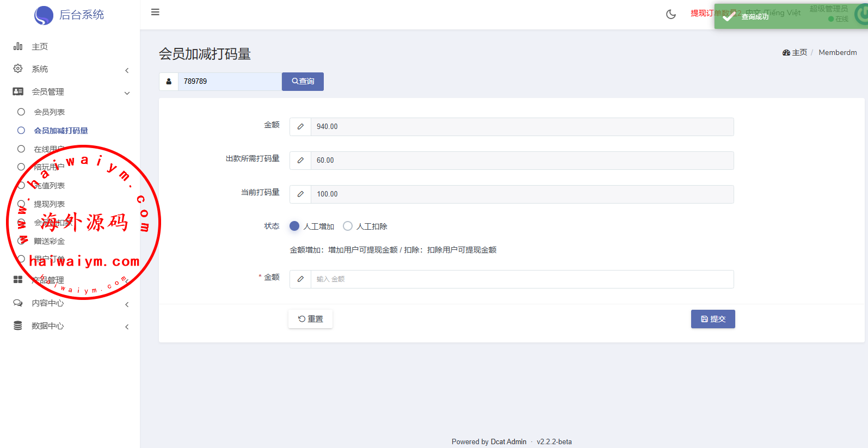The width and height of the screenshot is (868, 448).
Task: Click user icon beside member ID field
Action: pyautogui.click(x=169, y=82)
